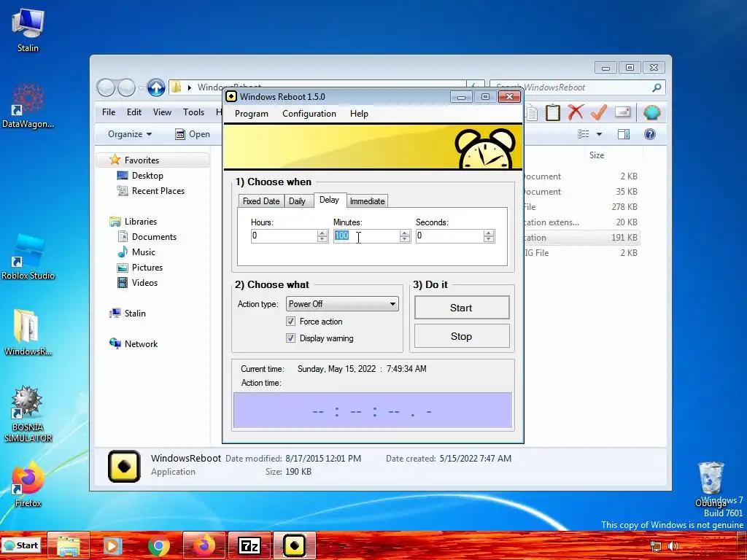Click the Up arrow button in Explorer
This screenshot has width=747, height=560.
(x=156, y=87)
